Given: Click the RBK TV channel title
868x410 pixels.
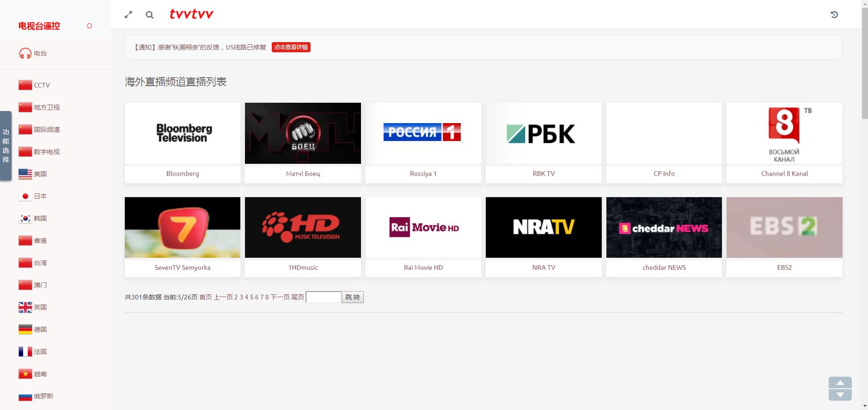Looking at the screenshot, I should (x=544, y=174).
